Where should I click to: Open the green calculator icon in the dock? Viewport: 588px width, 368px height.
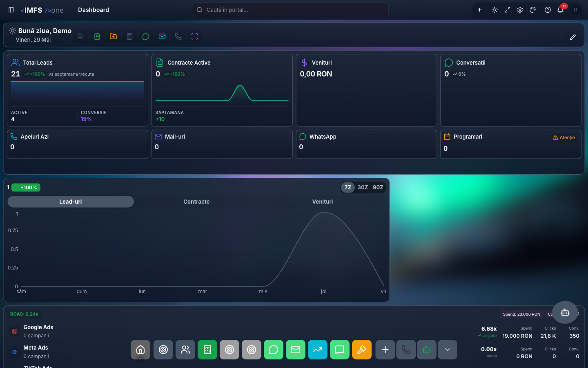click(x=207, y=350)
